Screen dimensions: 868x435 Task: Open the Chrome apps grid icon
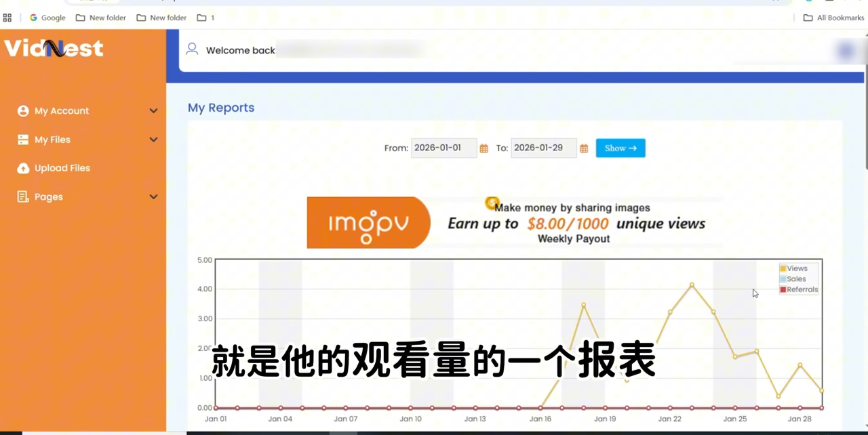point(7,18)
